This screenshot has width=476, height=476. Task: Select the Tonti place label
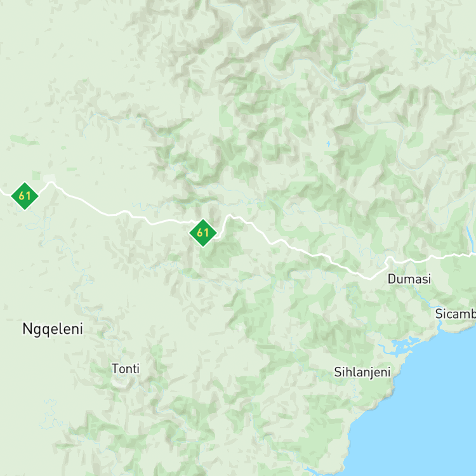[126, 369]
